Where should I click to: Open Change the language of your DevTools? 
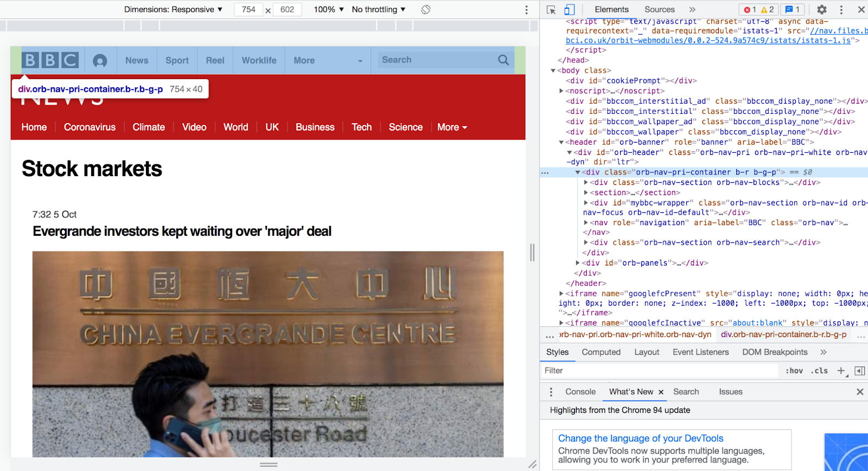click(640, 438)
